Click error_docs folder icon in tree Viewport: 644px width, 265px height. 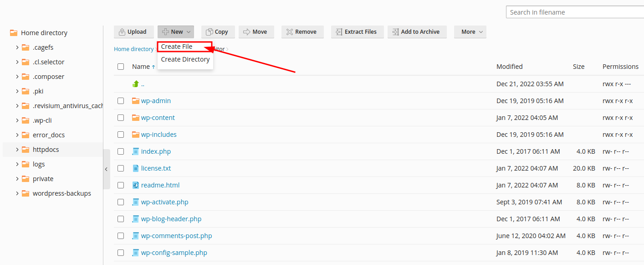pyautogui.click(x=26, y=135)
